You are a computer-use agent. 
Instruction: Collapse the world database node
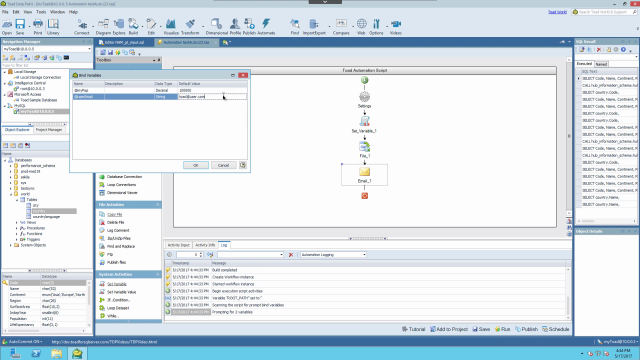tap(11, 194)
